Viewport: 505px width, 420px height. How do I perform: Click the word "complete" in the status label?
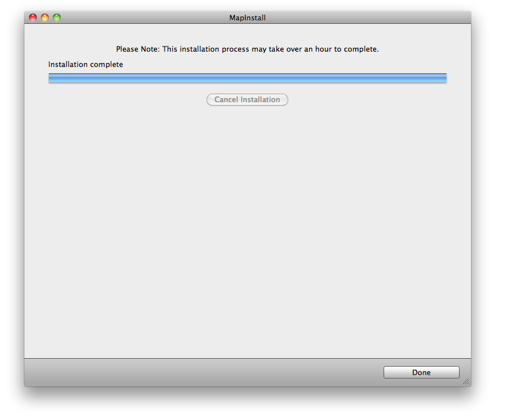pyautogui.click(x=107, y=65)
